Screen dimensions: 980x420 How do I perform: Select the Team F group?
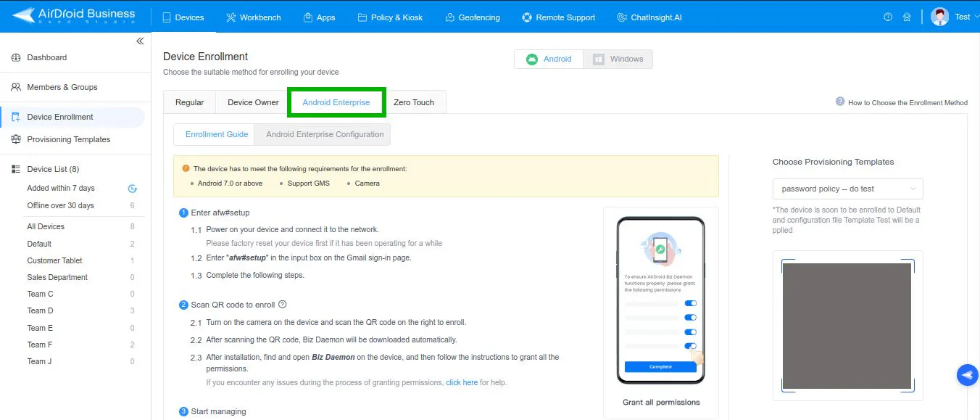(41, 345)
